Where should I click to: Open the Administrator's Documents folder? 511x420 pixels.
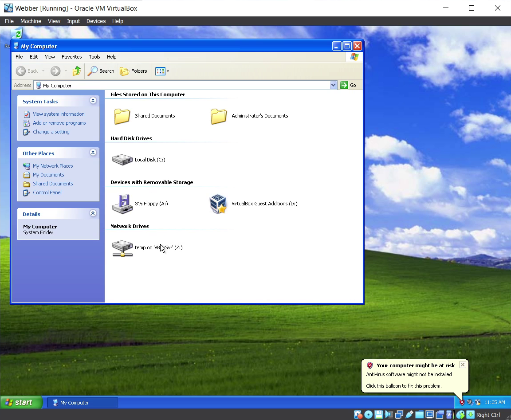tap(219, 116)
